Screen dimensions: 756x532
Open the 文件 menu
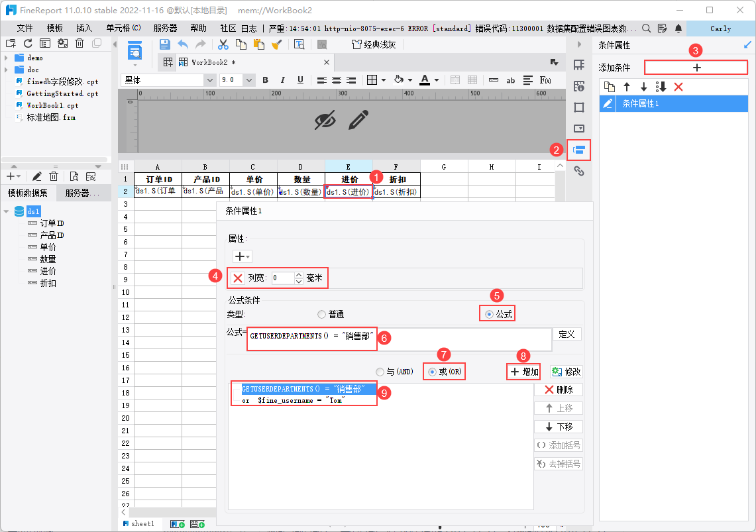(25, 28)
